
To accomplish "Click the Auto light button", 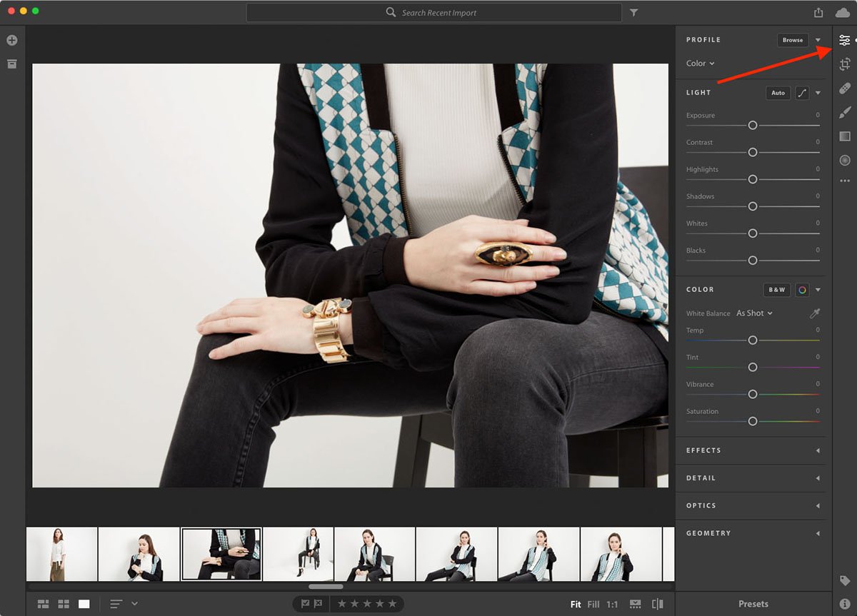I will [778, 93].
